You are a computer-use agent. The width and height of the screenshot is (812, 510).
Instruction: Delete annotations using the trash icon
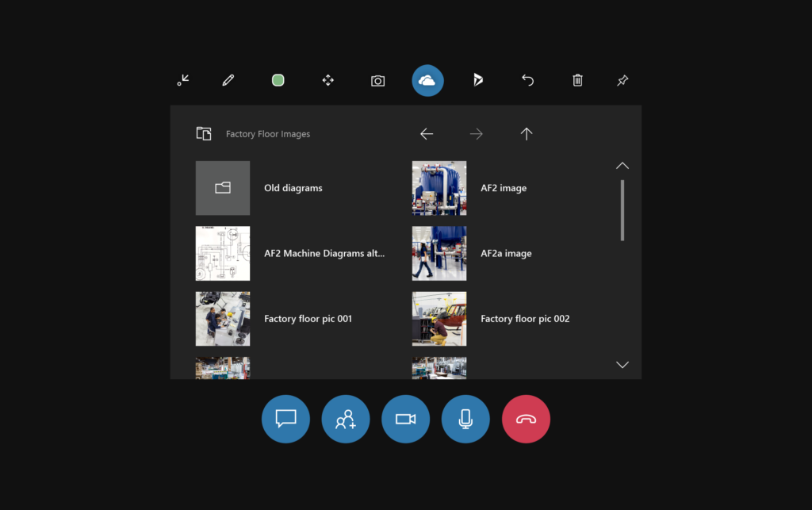pyautogui.click(x=577, y=80)
